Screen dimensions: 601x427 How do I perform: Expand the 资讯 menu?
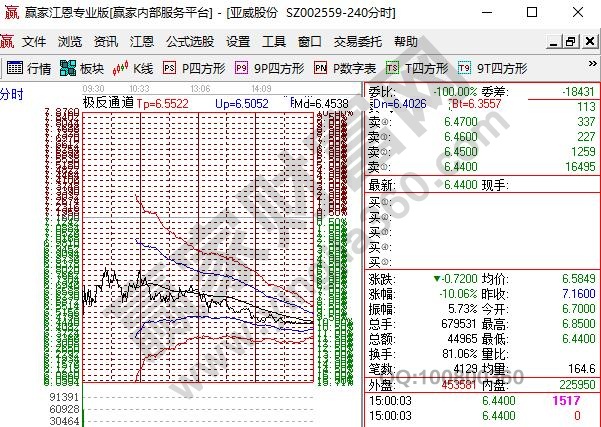(x=105, y=42)
